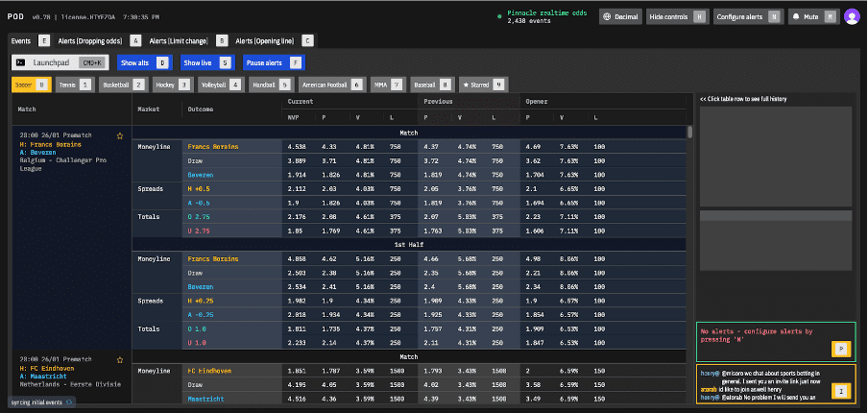Open the Launchpad command bar
Viewport: 868px width, 413px height.
(x=60, y=62)
